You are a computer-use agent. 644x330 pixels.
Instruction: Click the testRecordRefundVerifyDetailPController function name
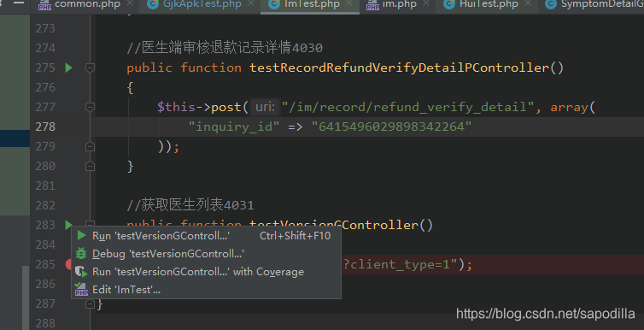tap(399, 68)
